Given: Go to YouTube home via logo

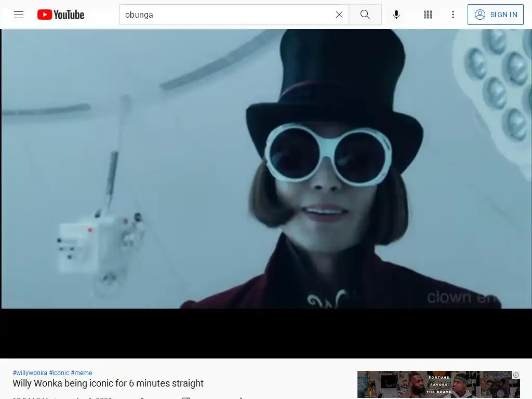Looking at the screenshot, I should click(x=61, y=15).
